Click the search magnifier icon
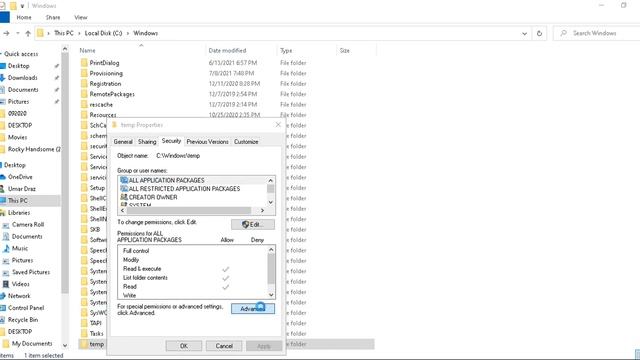Screen dimensions: 640x360 (x=564, y=33)
